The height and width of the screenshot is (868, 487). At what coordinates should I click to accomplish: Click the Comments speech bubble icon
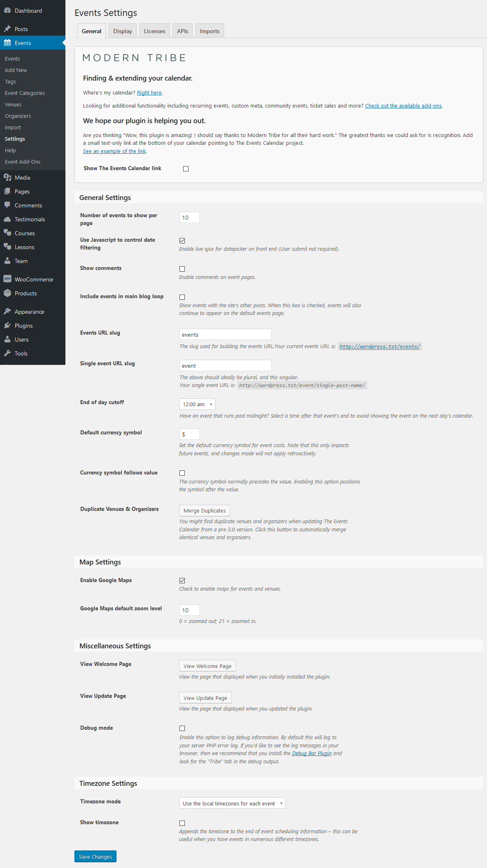(x=7, y=205)
